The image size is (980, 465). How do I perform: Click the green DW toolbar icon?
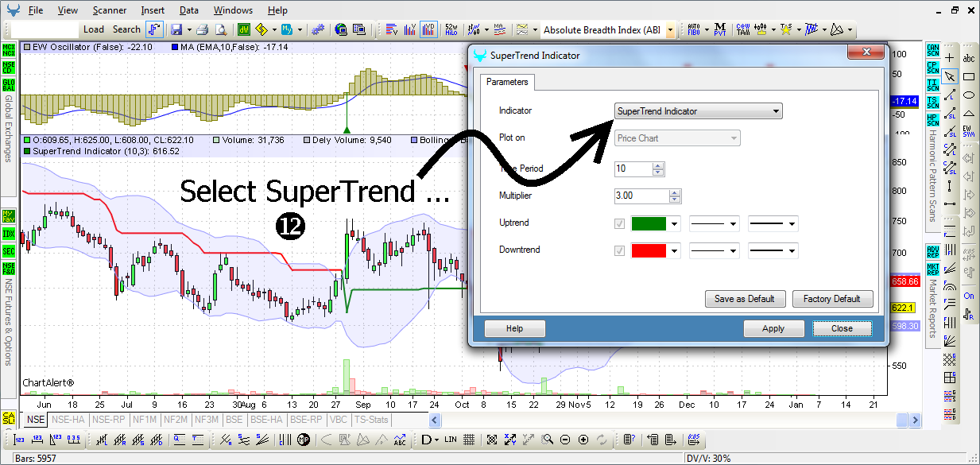click(243, 29)
